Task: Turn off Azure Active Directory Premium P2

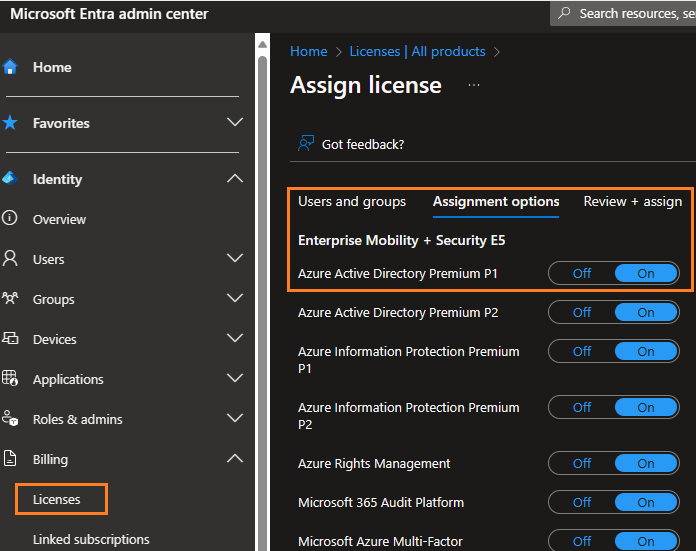Action: click(581, 313)
